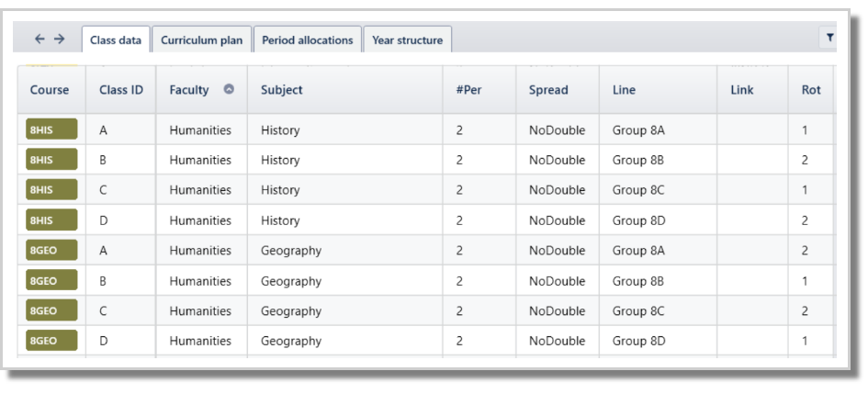868x394 pixels.
Task: Switch to the Class data tab
Action: point(116,39)
